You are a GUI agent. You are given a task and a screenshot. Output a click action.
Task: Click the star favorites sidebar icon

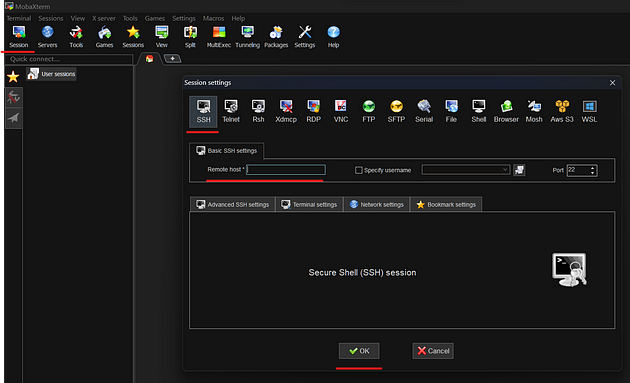coord(13,76)
